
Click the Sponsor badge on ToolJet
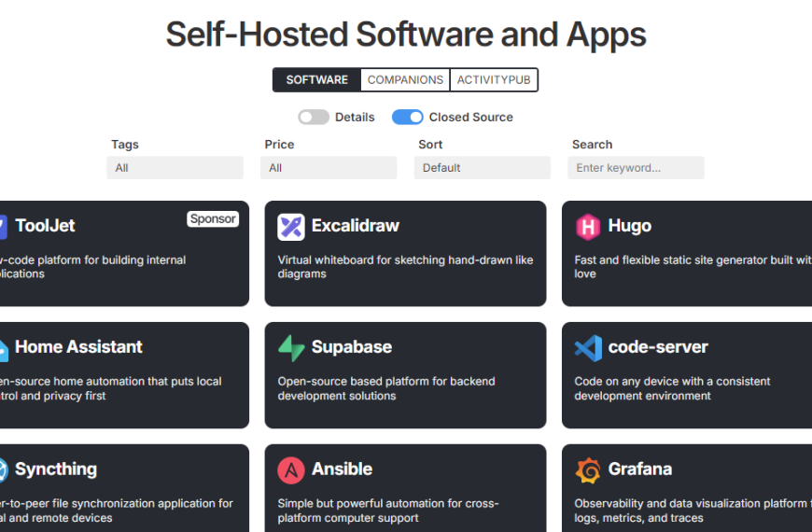click(x=213, y=218)
